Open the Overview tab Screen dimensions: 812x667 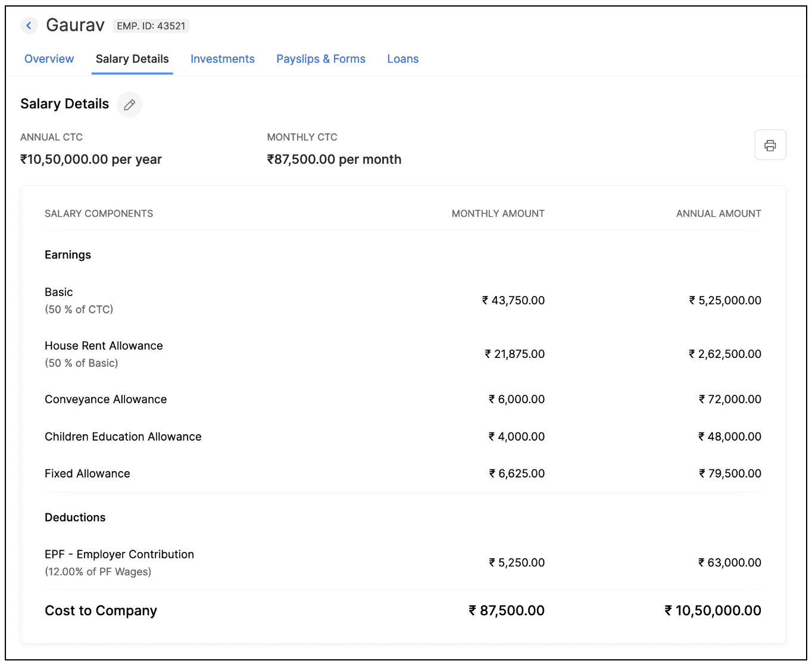49,59
